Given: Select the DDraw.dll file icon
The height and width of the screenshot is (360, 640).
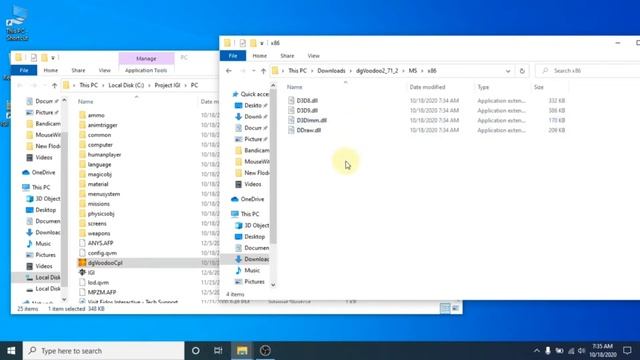Looking at the screenshot, I should 291,130.
